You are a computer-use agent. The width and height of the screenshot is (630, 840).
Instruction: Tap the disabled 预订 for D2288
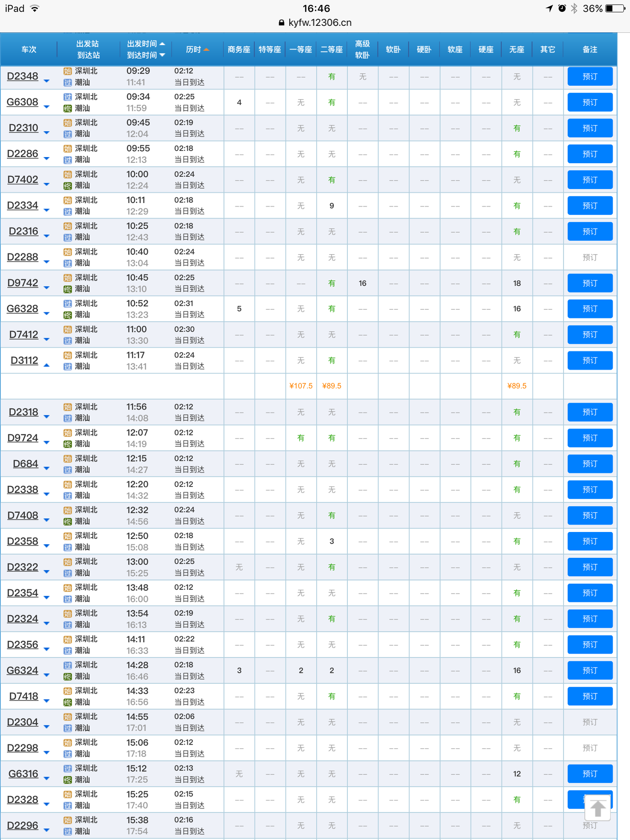590,258
